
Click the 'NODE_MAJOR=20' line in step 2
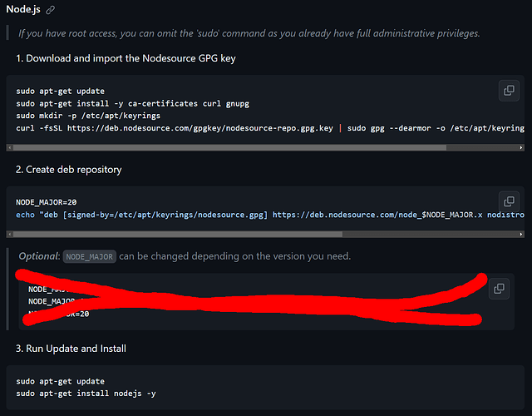(x=47, y=202)
